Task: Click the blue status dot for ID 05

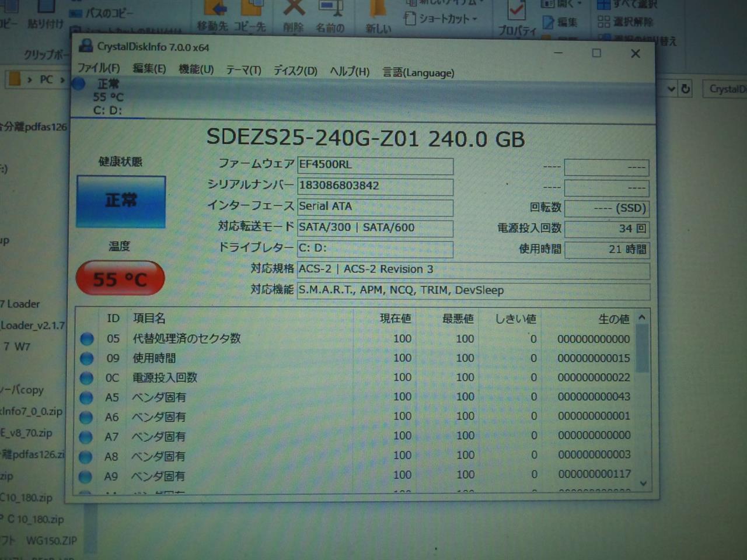Action: click(87, 338)
